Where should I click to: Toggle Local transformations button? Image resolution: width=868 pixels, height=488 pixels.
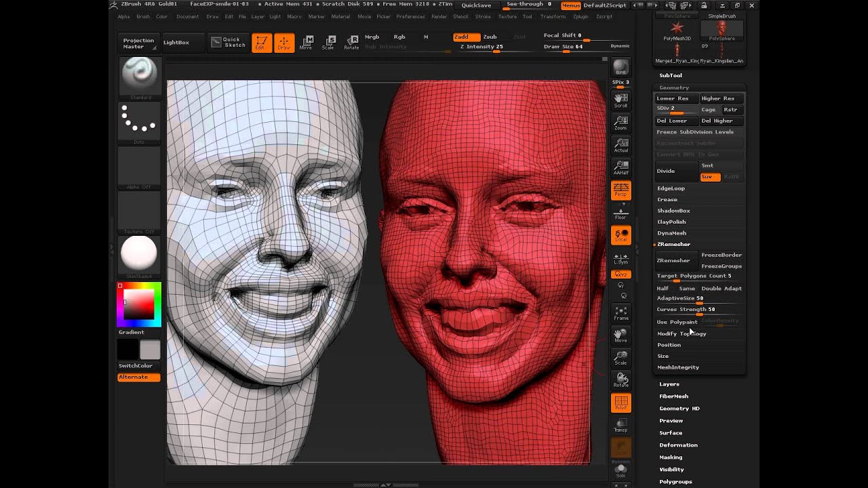pyautogui.click(x=620, y=235)
